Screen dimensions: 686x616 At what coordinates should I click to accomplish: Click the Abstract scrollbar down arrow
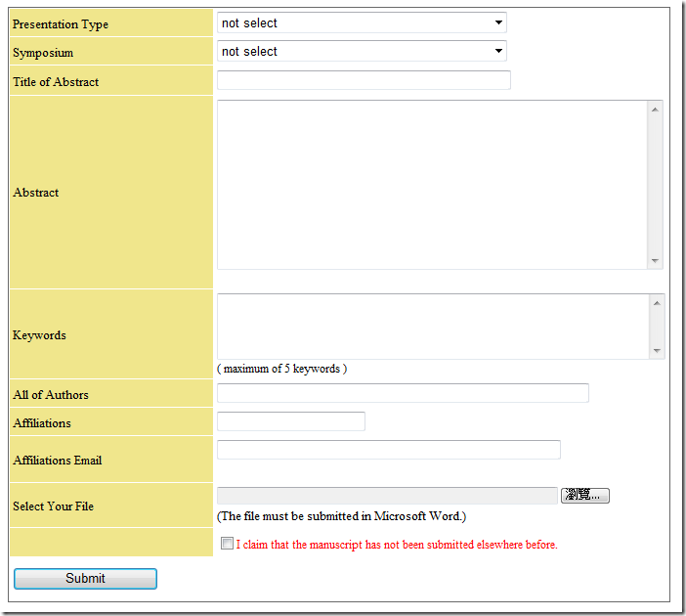(x=655, y=261)
